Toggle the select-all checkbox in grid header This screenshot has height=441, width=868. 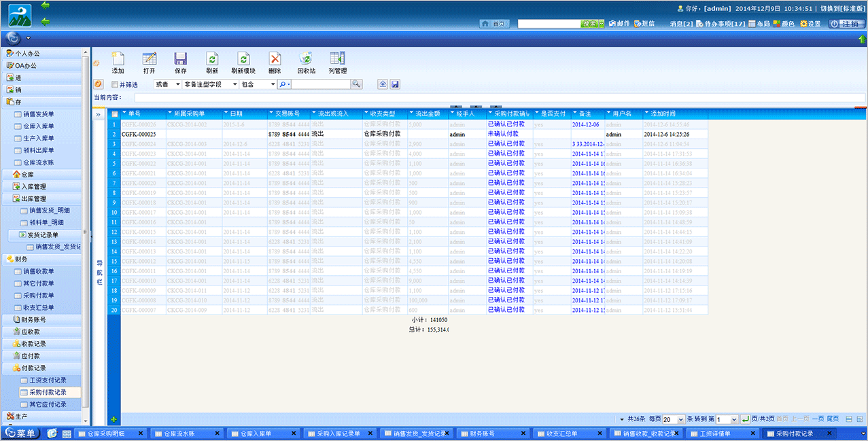pos(114,114)
